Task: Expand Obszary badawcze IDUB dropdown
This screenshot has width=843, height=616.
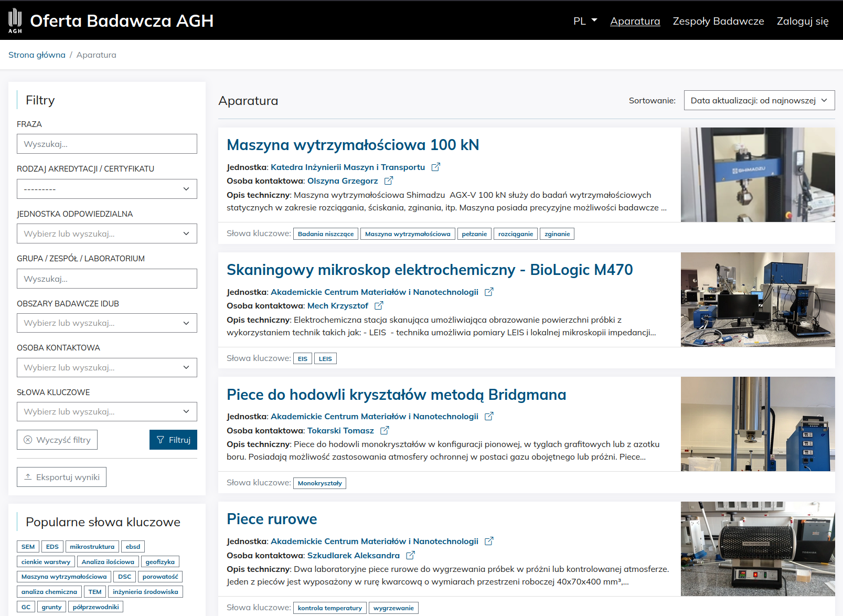Action: tap(107, 323)
